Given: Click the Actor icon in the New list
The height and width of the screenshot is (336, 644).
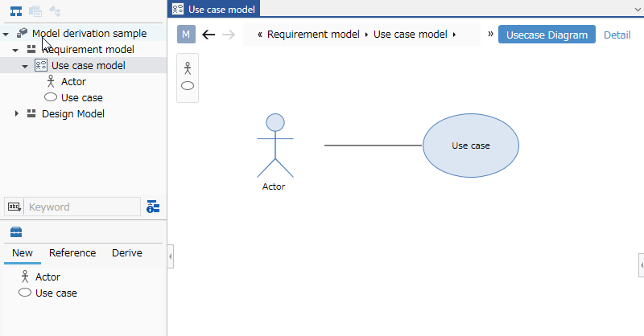Looking at the screenshot, I should click(25, 277).
